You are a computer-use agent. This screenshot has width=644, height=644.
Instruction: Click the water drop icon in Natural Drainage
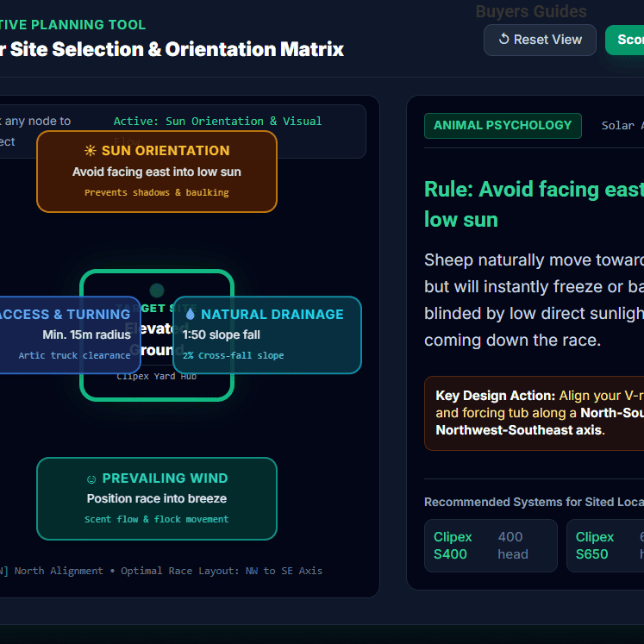tap(190, 314)
